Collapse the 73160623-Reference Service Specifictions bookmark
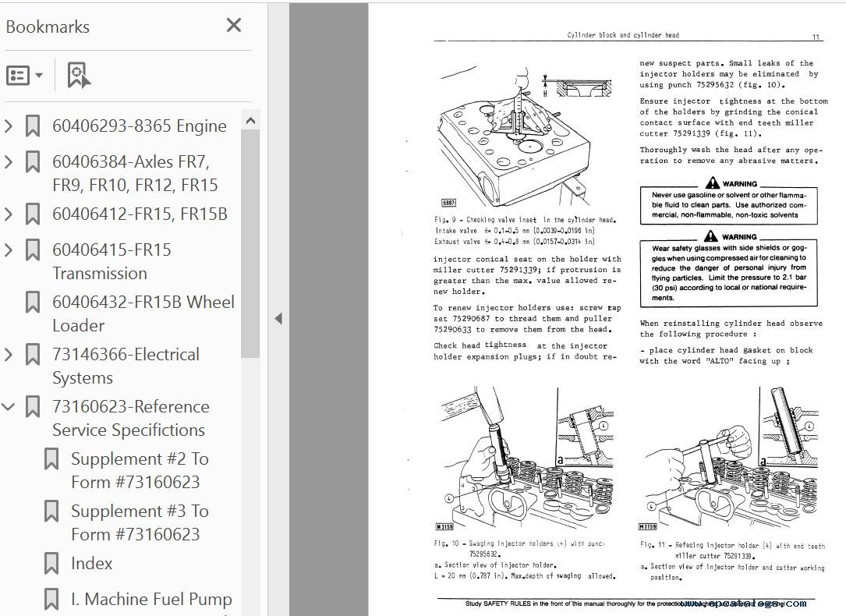 click(8, 407)
